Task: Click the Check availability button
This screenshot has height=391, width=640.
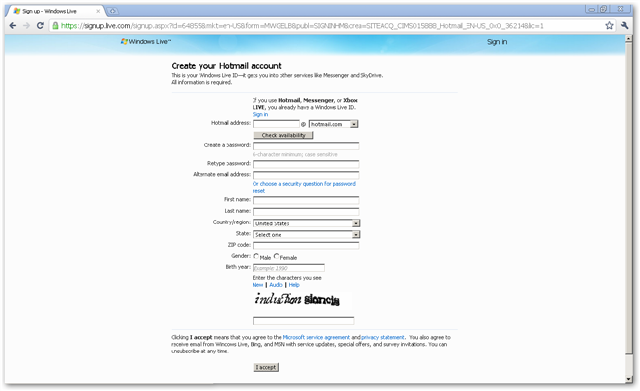Action: click(x=283, y=135)
